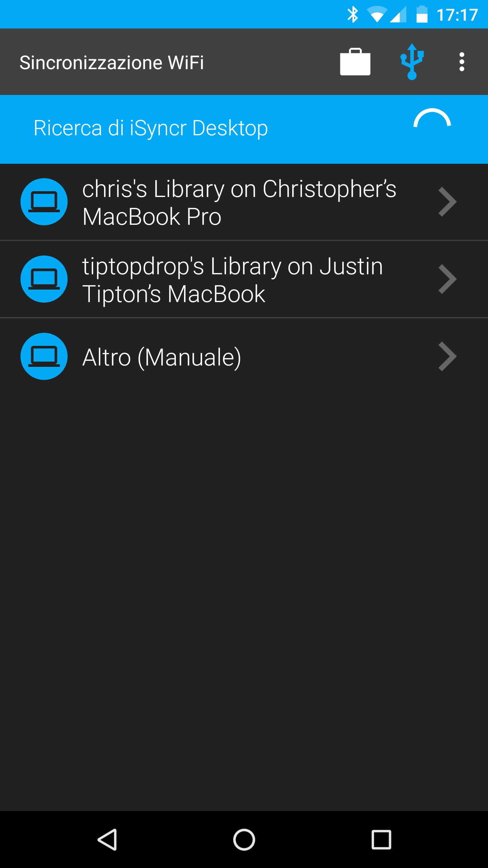Tap Bluetooth status bar icon
488x868 pixels.
point(353,15)
